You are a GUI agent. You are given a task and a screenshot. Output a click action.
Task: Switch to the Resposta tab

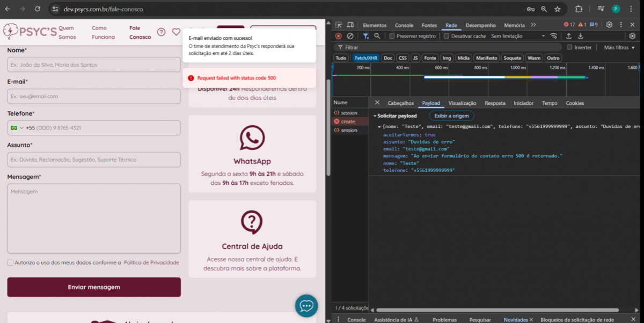495,103
